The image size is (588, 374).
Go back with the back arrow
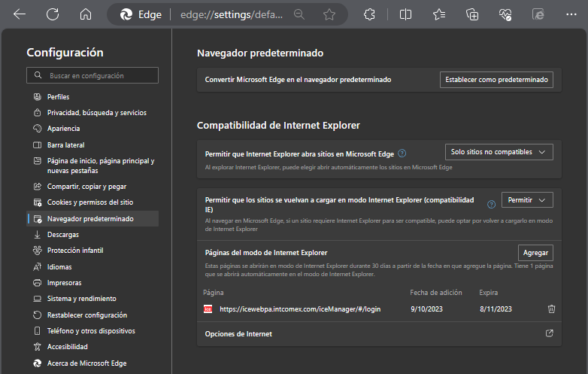click(x=20, y=14)
